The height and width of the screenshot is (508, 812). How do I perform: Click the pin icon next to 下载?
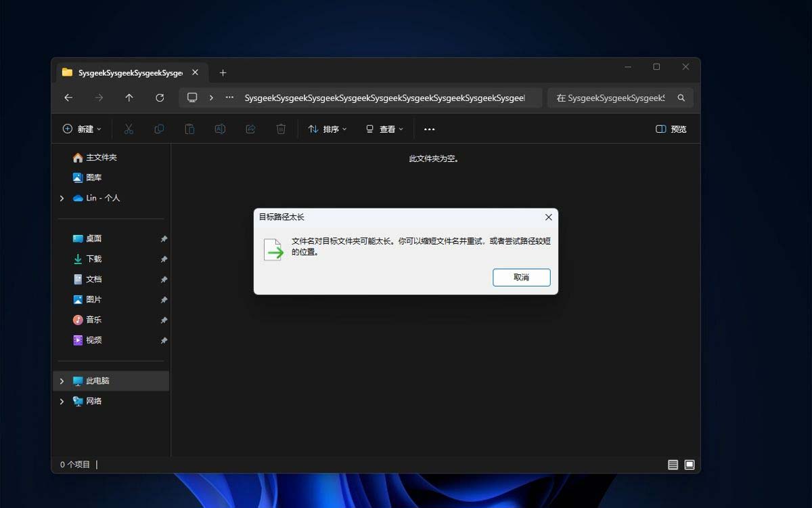164,259
